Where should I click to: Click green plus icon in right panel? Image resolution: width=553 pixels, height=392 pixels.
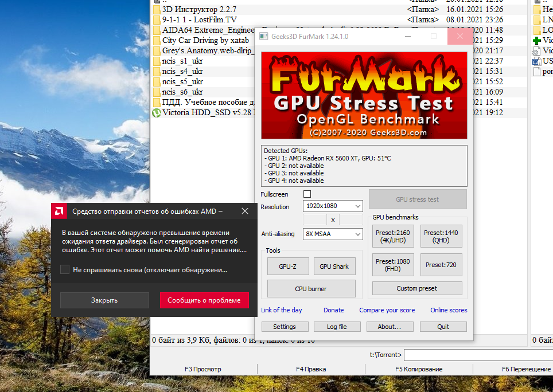click(536, 41)
